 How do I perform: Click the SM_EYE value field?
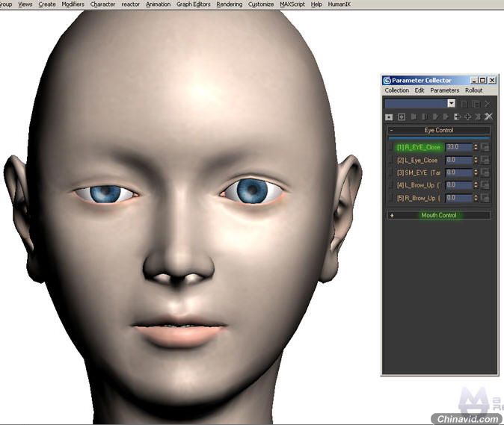[459, 173]
